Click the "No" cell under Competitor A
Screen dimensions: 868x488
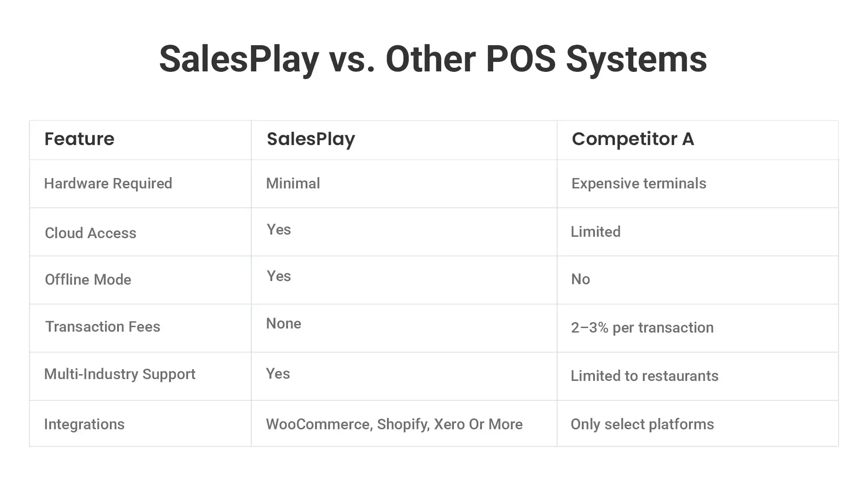[x=580, y=279]
